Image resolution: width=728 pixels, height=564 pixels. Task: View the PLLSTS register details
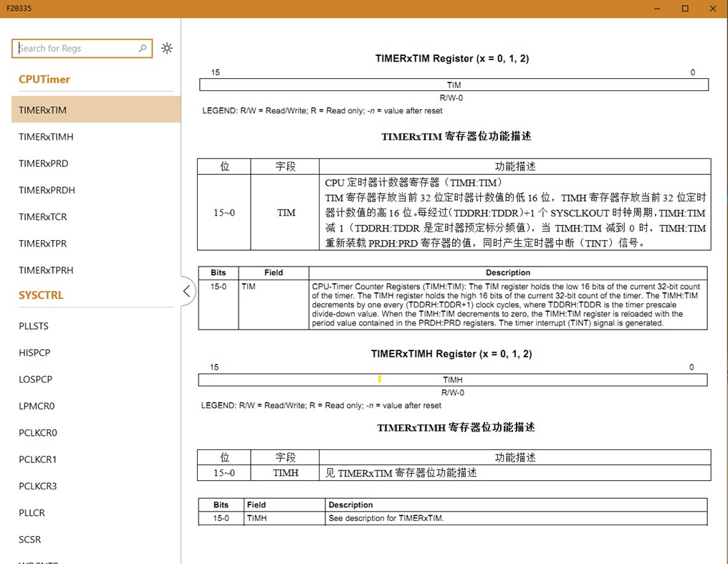(34, 326)
